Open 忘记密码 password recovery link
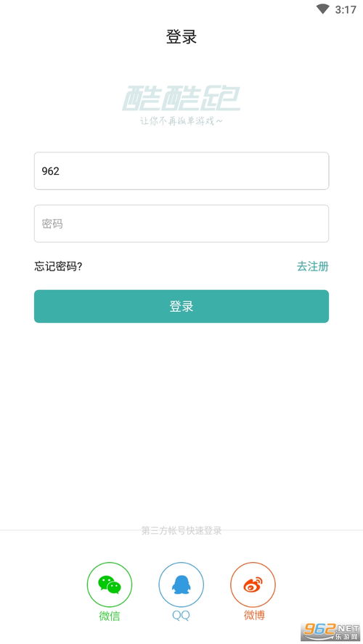363x644 pixels. point(58,267)
